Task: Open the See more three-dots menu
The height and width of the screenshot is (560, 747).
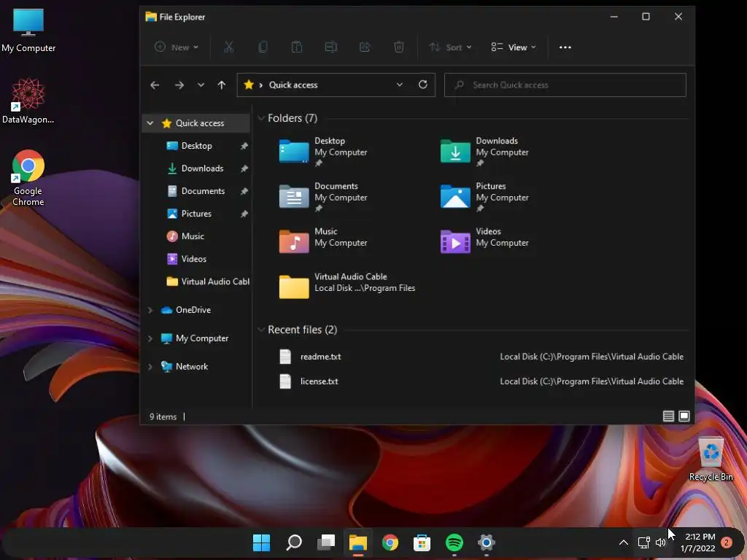Action: (x=565, y=47)
